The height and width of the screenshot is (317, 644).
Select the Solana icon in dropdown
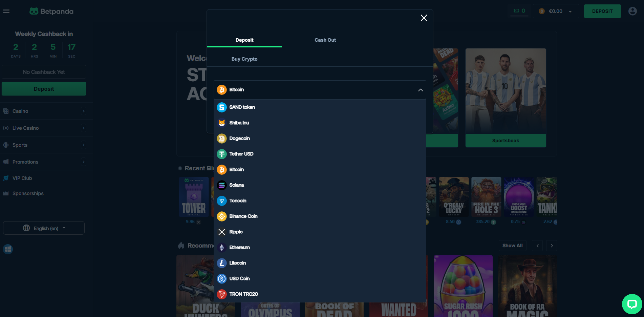coord(222,185)
